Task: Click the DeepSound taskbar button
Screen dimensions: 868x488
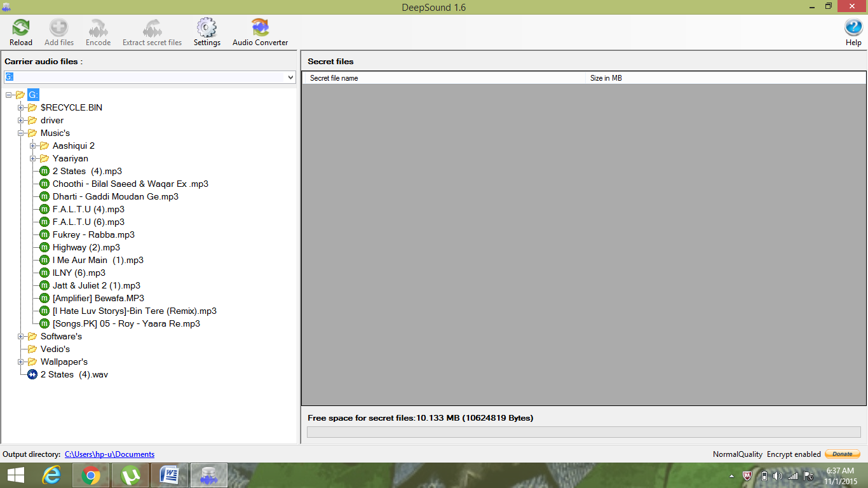Action: pos(209,475)
